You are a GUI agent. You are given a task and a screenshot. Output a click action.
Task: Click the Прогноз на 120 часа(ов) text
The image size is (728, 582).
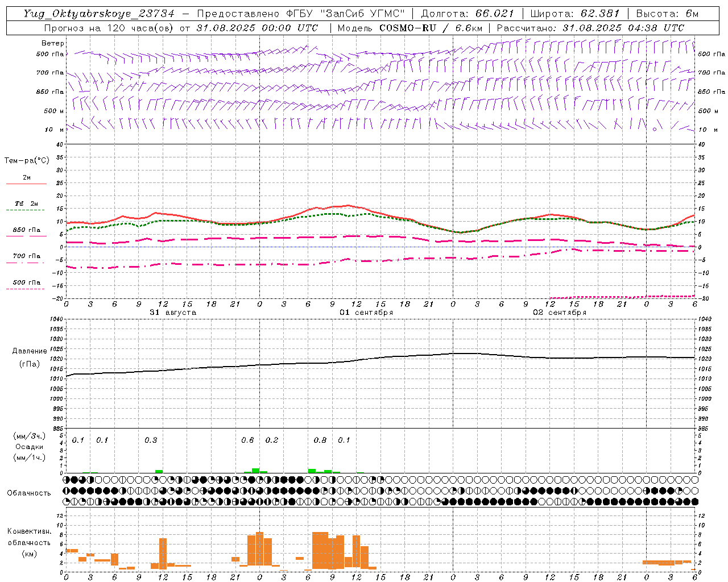(110, 28)
